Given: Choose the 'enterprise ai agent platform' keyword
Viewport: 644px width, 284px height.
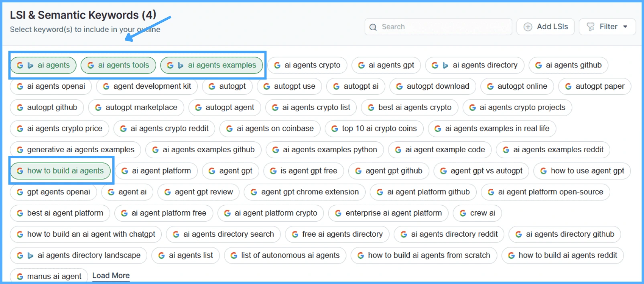Looking at the screenshot, I should (388, 213).
